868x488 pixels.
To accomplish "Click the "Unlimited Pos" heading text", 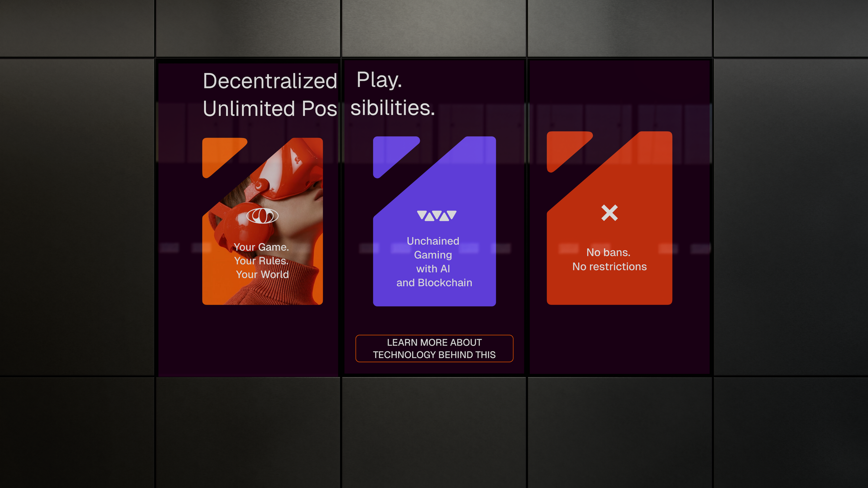I will (x=270, y=108).
